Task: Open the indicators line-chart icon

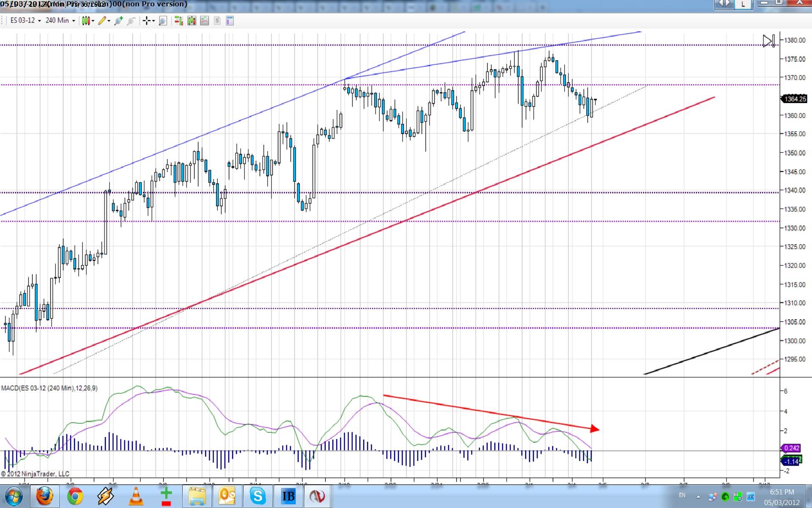Action: coord(204,21)
